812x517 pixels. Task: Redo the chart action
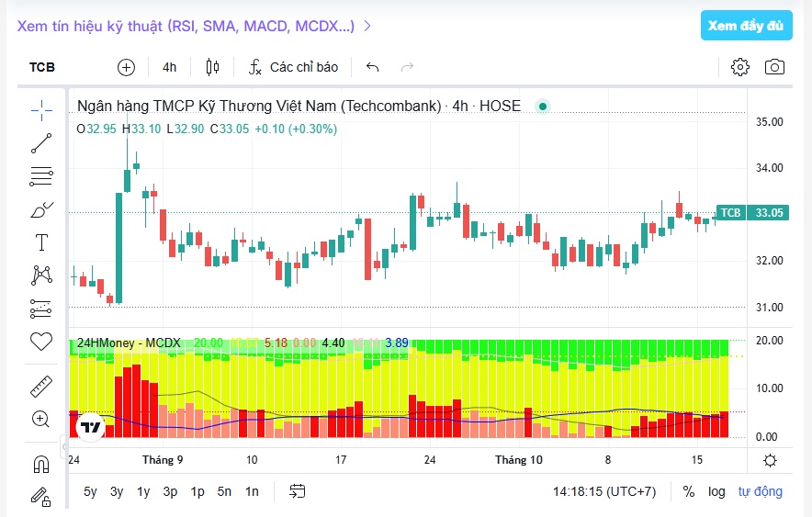click(x=408, y=67)
